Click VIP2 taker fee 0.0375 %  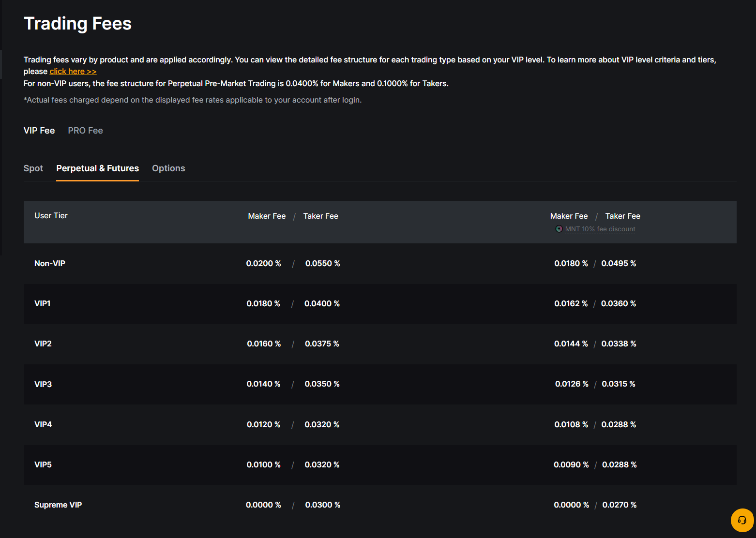(x=322, y=344)
